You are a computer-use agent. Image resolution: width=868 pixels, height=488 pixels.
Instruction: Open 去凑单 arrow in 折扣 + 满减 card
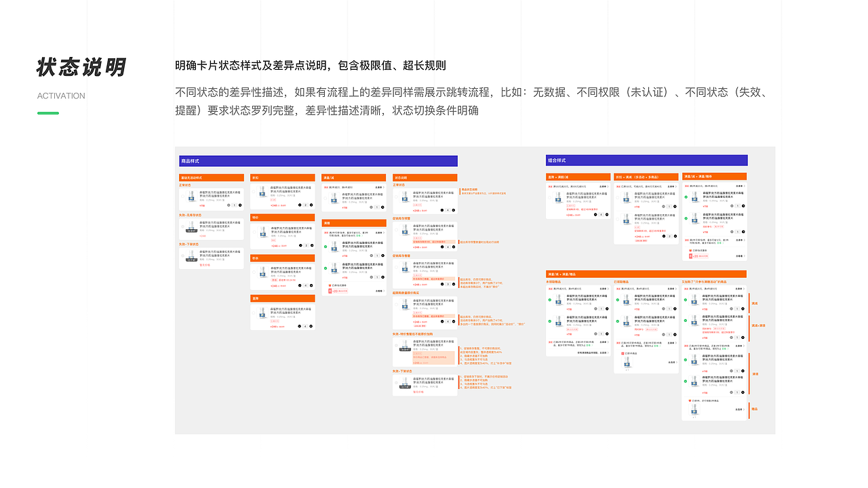(676, 186)
